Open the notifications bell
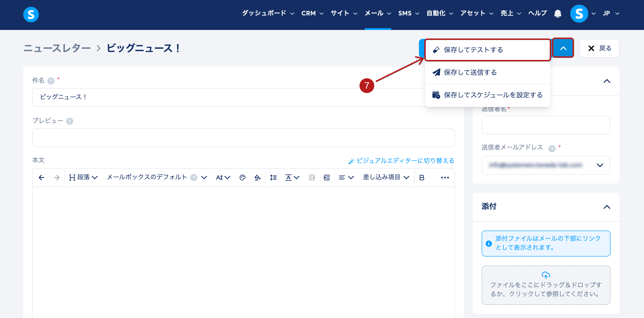 coord(558,13)
